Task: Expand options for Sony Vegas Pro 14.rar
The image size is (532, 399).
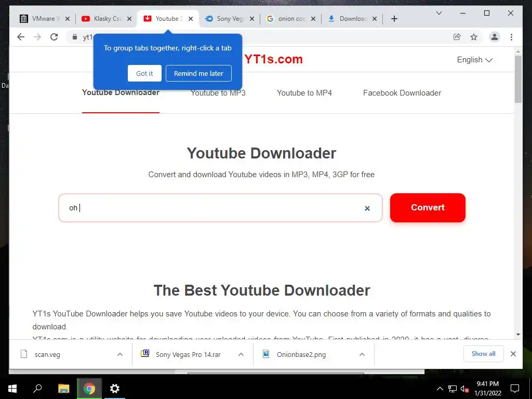Action: click(241, 354)
